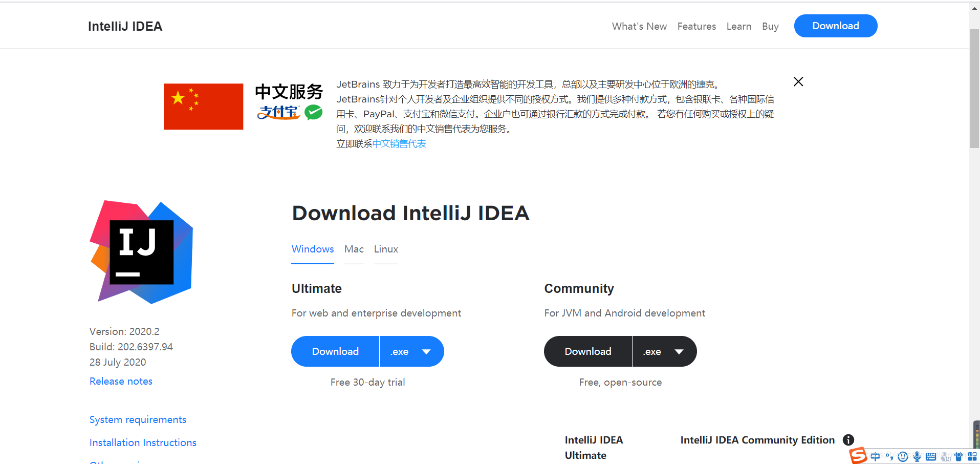Click the Sogou input method logo
980x464 pixels.
(x=858, y=455)
